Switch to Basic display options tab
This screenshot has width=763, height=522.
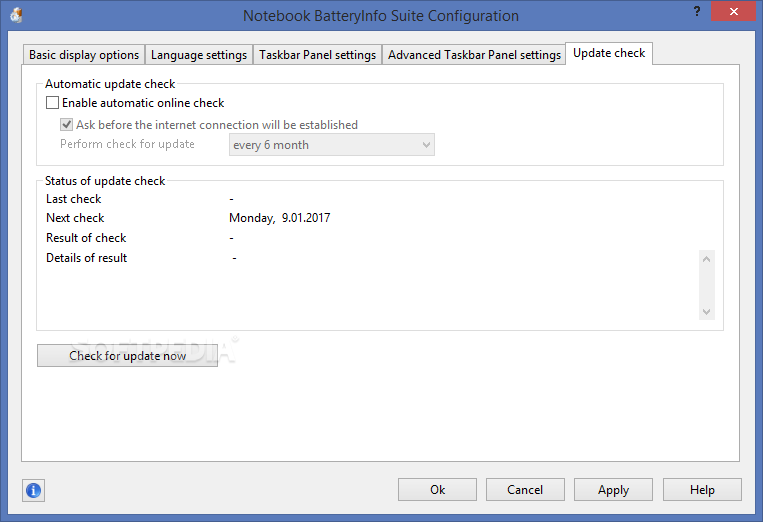pos(84,55)
